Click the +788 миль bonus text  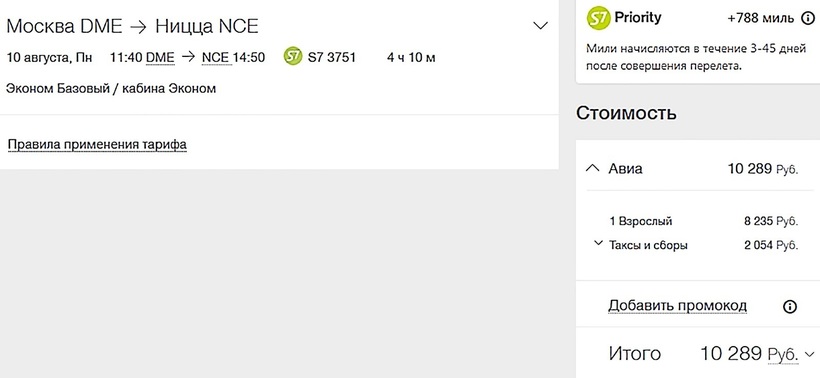(x=760, y=18)
